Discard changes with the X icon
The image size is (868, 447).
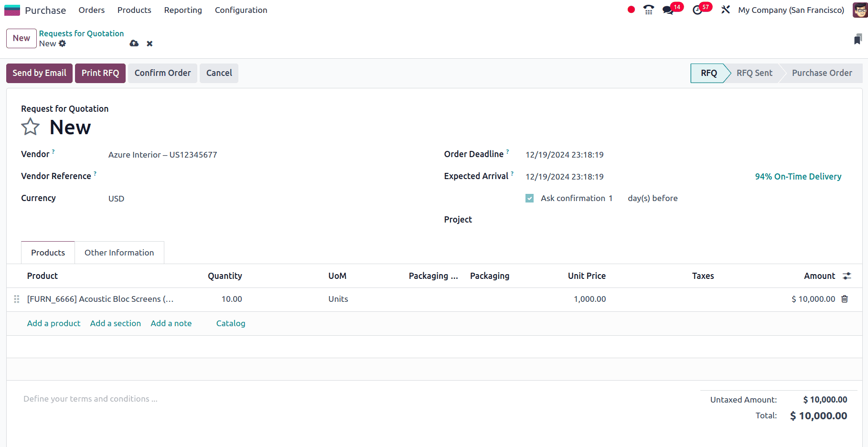150,43
